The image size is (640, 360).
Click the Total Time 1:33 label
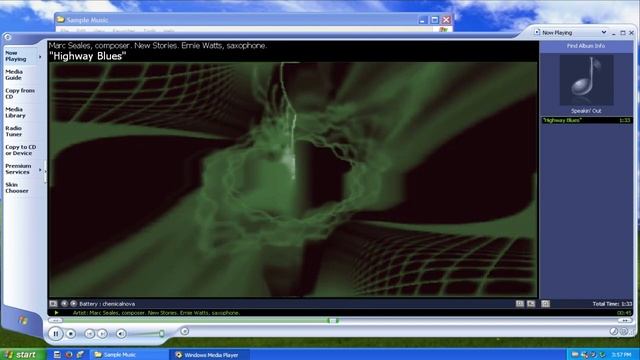point(612,304)
